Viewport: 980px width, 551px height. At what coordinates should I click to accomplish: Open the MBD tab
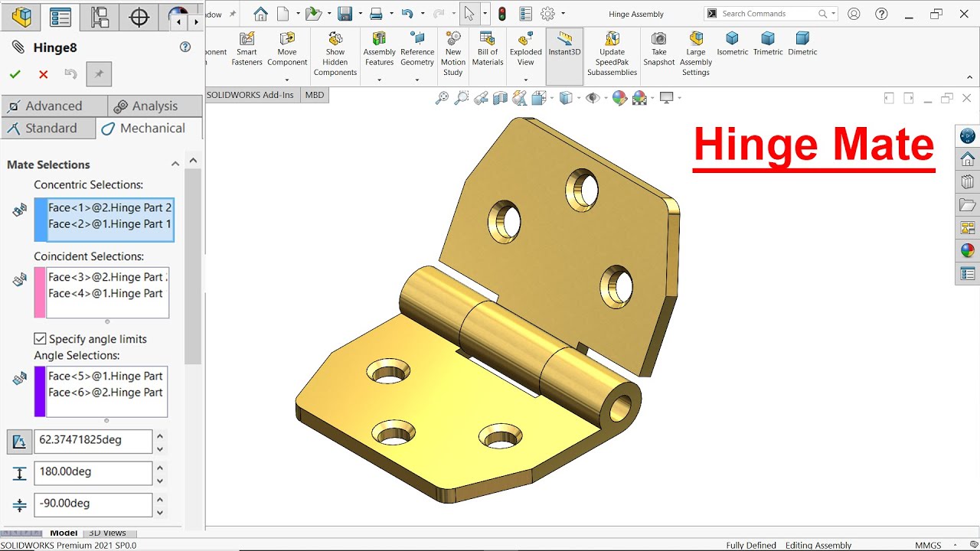point(315,95)
